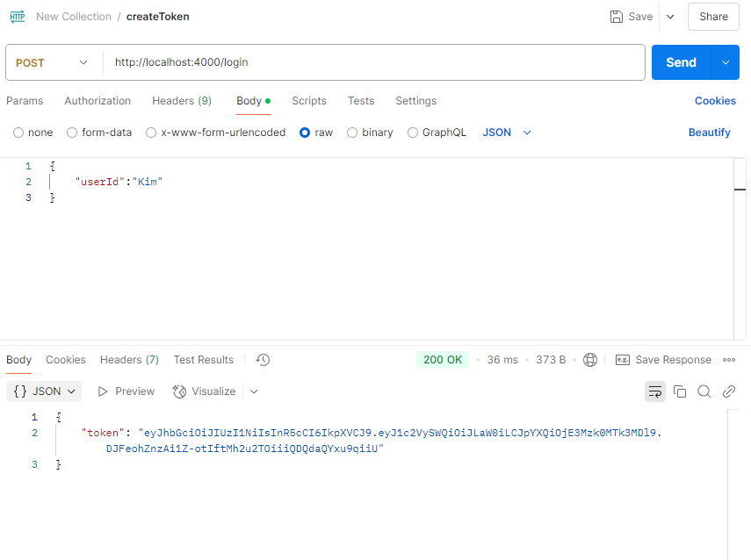Open the POST method dropdown
Viewport: 751px width, 560px height.
pos(52,62)
